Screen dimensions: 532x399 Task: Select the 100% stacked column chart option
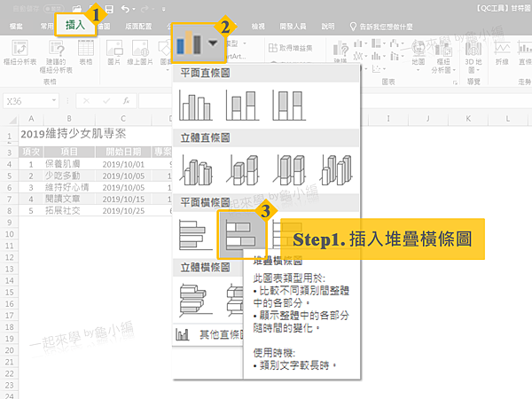(289, 106)
